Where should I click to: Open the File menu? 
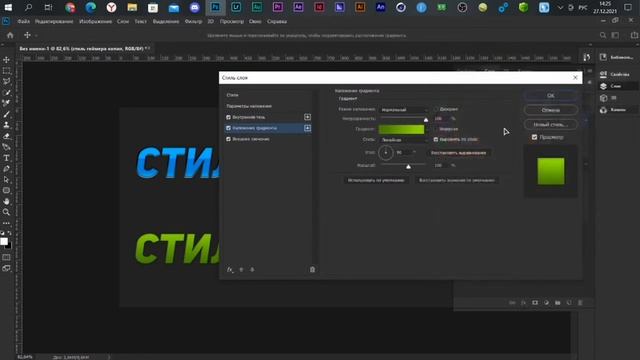[x=23, y=22]
